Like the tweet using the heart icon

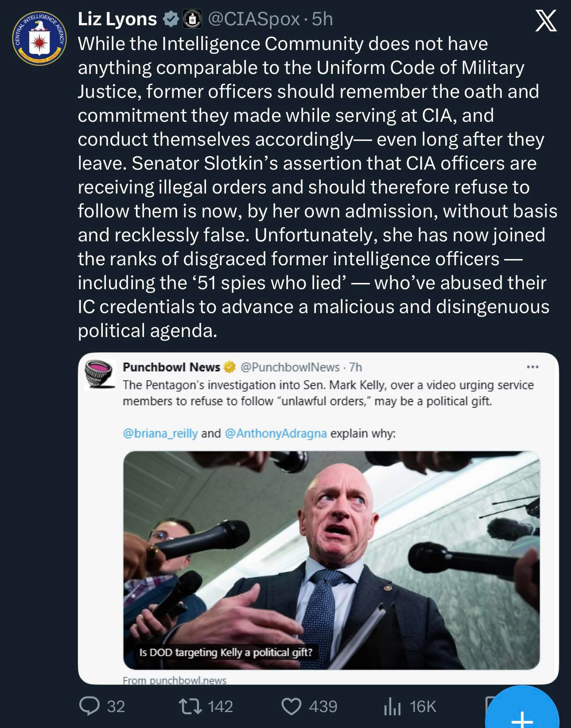(291, 706)
